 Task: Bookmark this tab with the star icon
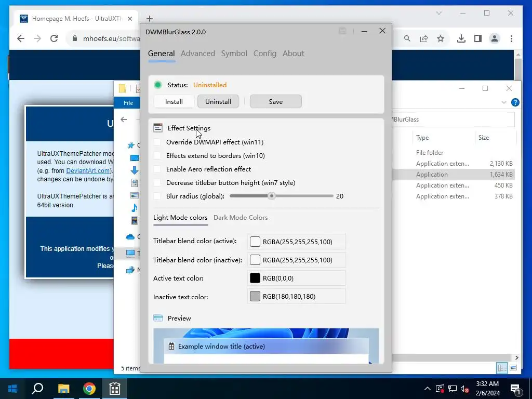coord(441,38)
